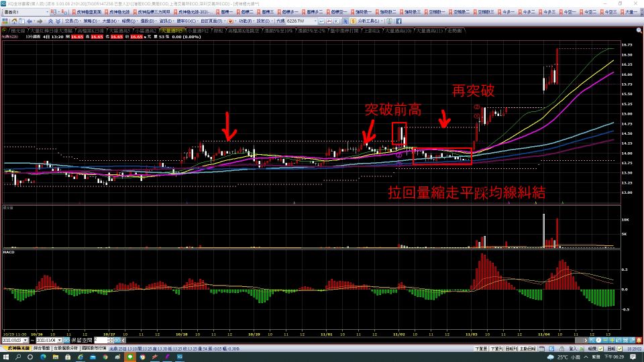644x362 pixels.
Task: Open Windows Start menu
Action: click(5, 357)
